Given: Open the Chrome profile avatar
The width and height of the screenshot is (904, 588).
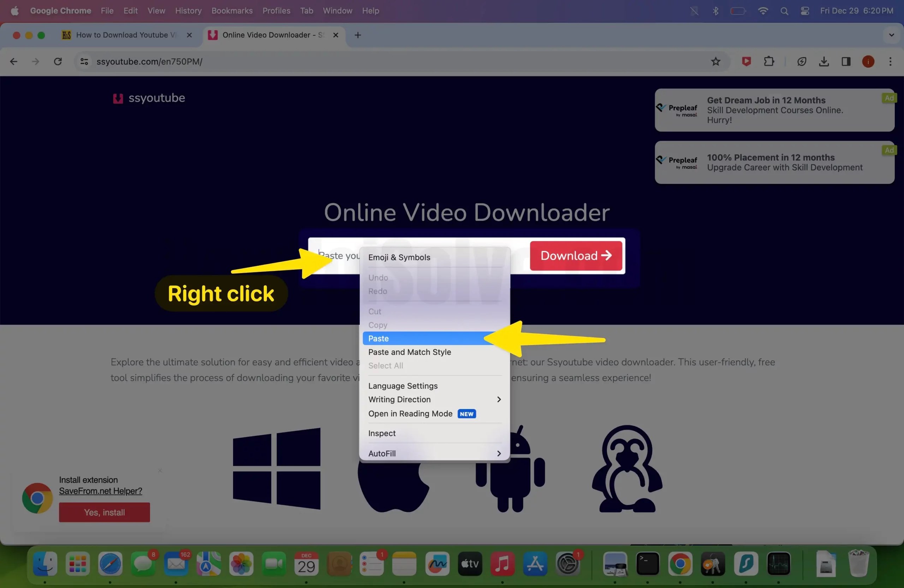Looking at the screenshot, I should (x=868, y=61).
